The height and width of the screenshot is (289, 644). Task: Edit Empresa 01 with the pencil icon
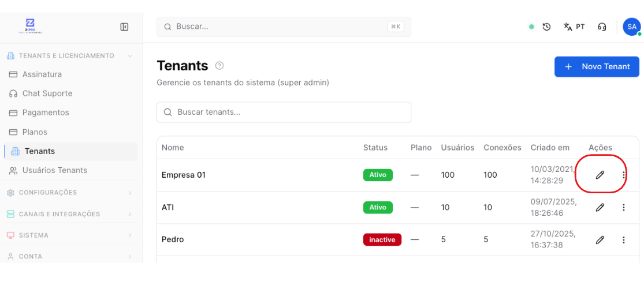(600, 175)
